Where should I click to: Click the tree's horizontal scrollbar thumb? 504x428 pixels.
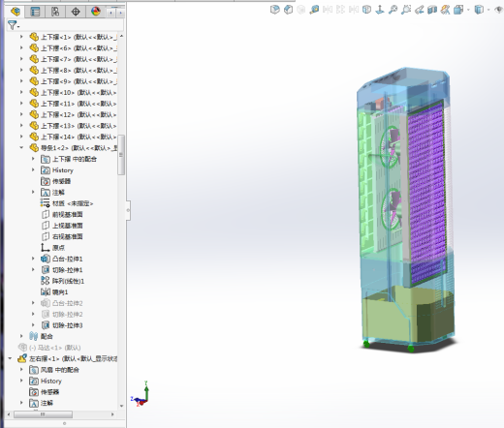tap(43, 414)
